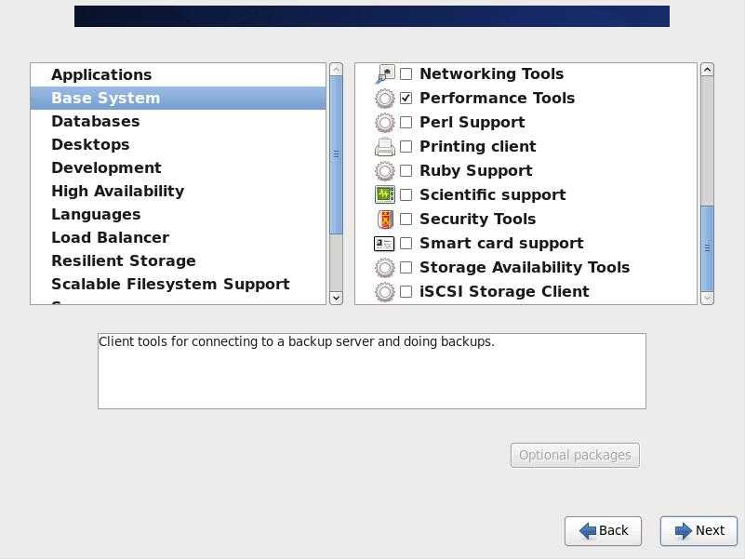The height and width of the screenshot is (560, 745).
Task: Click the Smart card support card icon
Action: [384, 244]
